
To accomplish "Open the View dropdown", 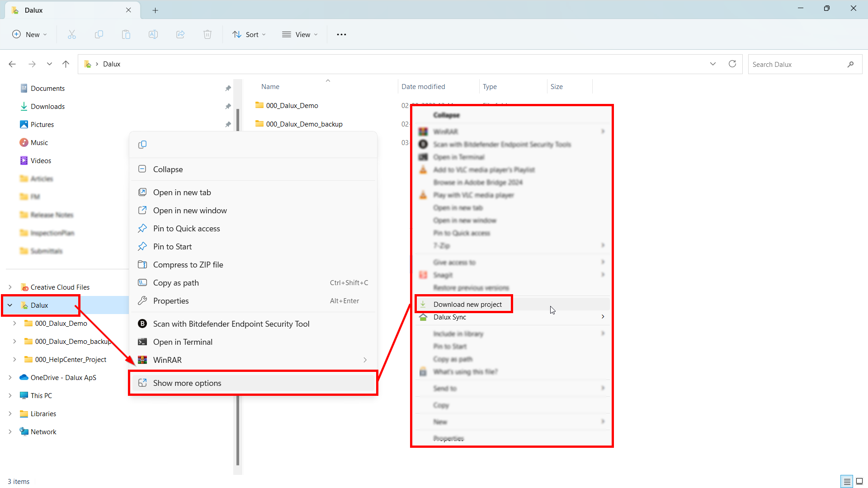I will point(300,34).
